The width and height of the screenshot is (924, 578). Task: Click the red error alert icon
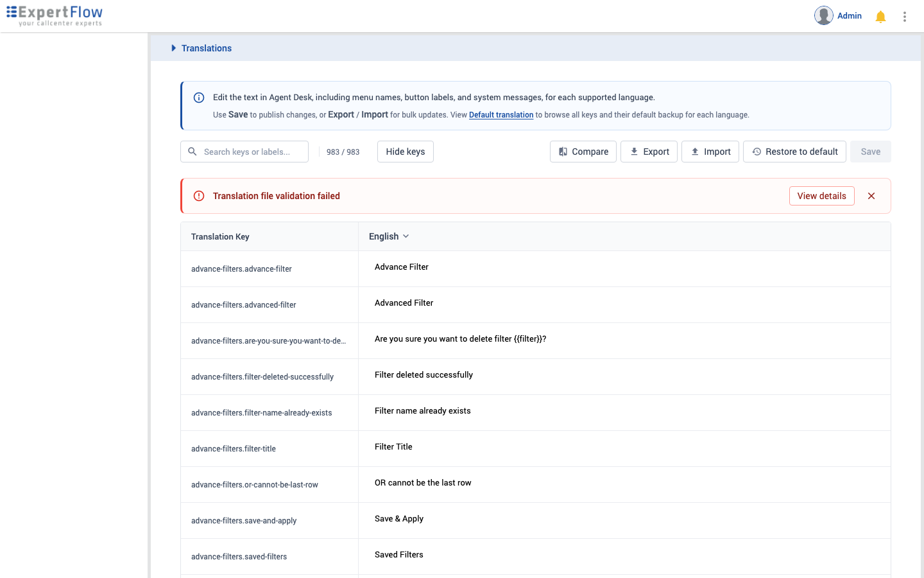pos(199,196)
